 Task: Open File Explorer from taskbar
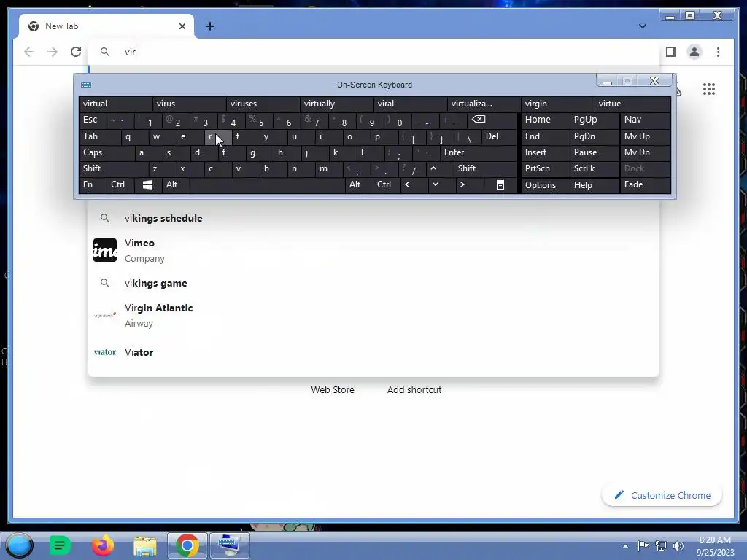point(145,545)
